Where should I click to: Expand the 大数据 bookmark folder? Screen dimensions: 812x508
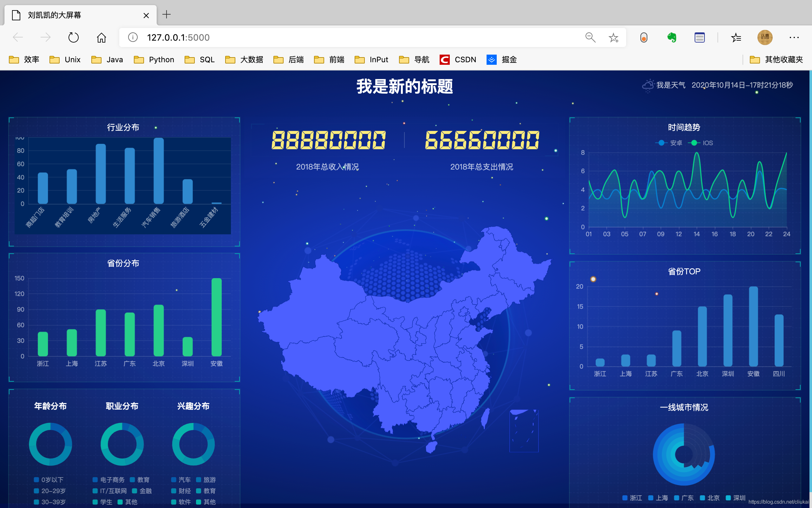click(x=244, y=60)
